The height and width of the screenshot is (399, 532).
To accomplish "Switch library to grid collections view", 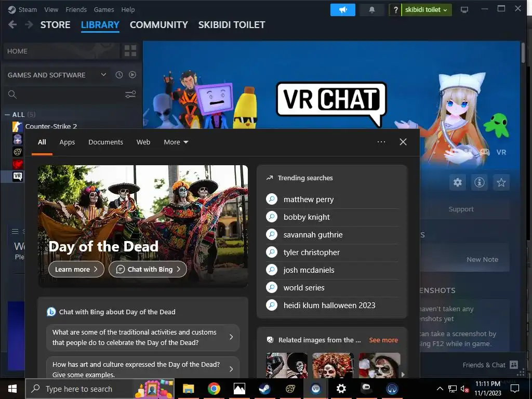I will (x=130, y=51).
